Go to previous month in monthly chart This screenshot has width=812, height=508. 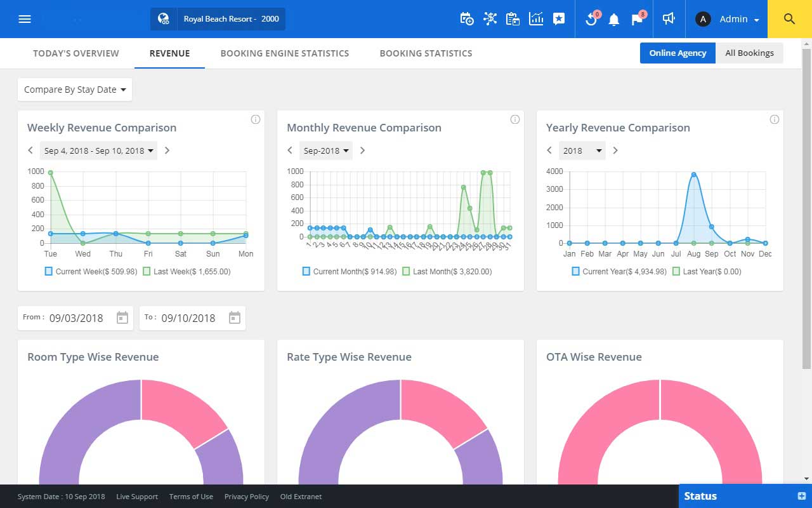coord(290,150)
